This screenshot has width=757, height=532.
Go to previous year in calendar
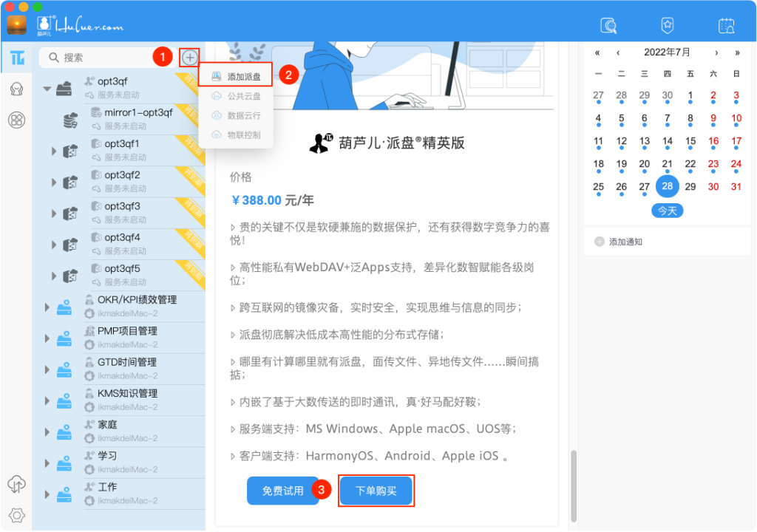(597, 52)
